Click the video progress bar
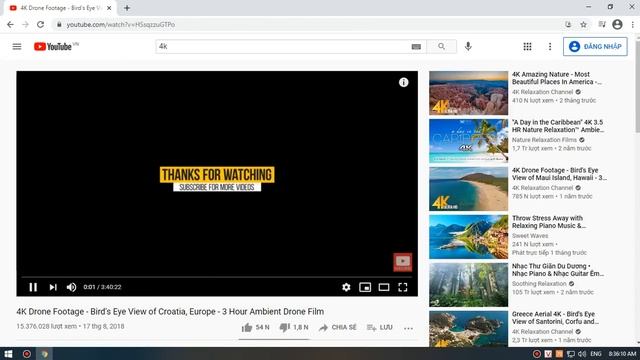This screenshot has width=640, height=360. tap(217, 277)
